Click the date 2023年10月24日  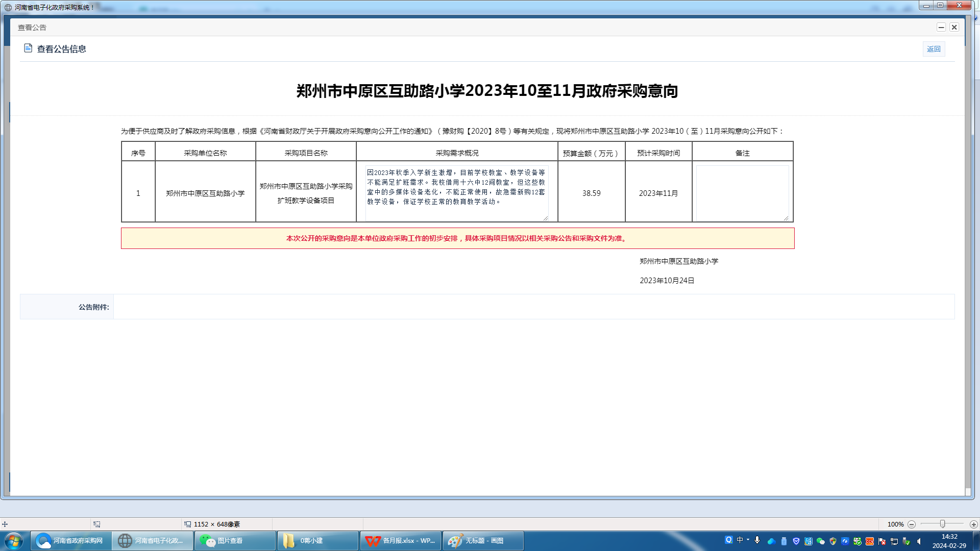point(667,281)
